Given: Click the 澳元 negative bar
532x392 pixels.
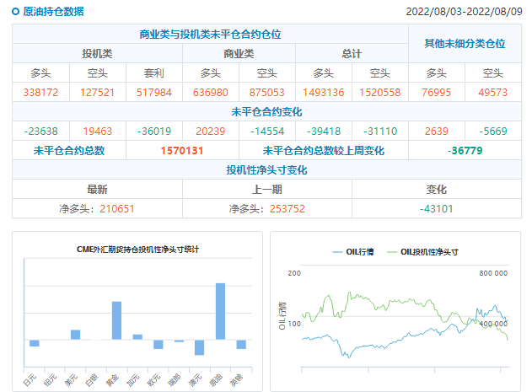Looking at the screenshot, I should coord(199,347).
